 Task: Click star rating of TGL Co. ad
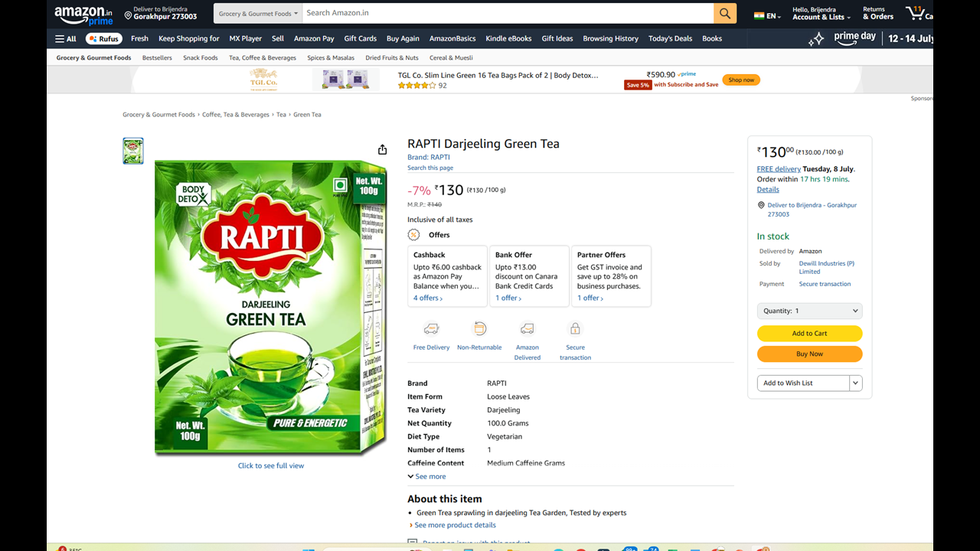[416, 86]
